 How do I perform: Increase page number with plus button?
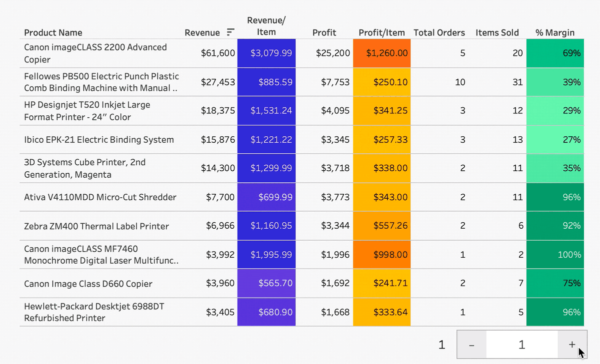coord(572,345)
